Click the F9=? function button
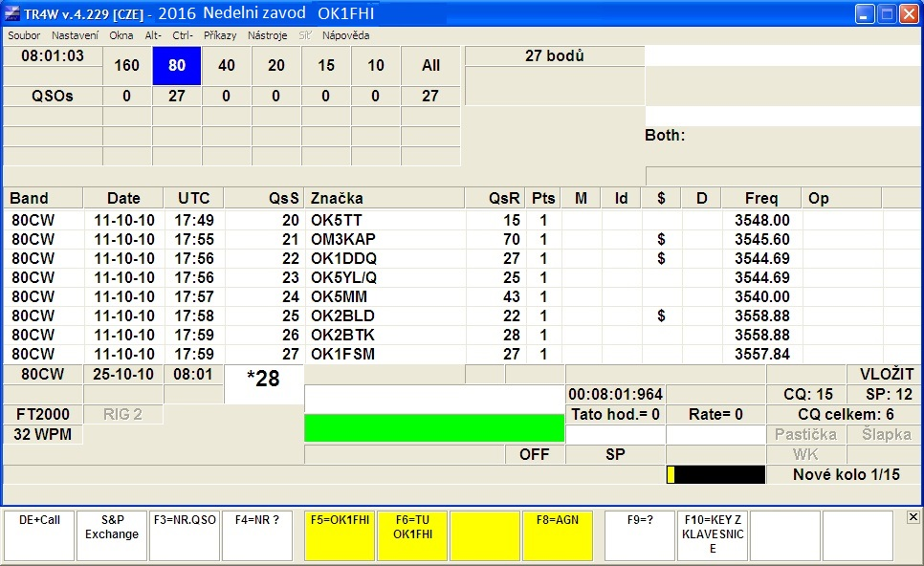 click(640, 535)
